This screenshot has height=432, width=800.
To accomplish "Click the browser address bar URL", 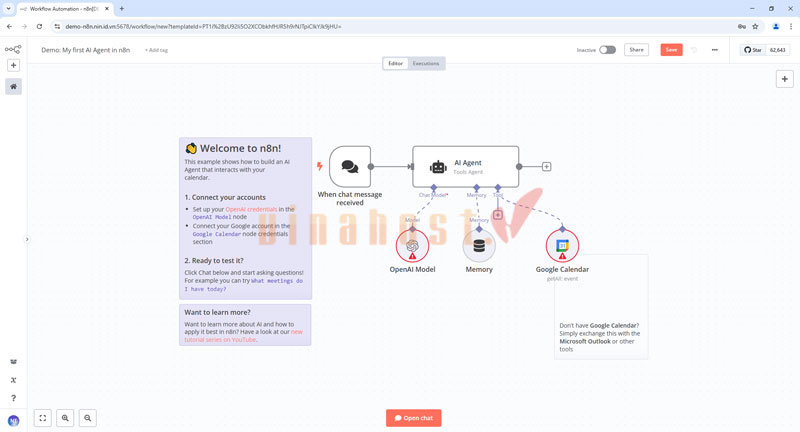I will (x=203, y=27).
